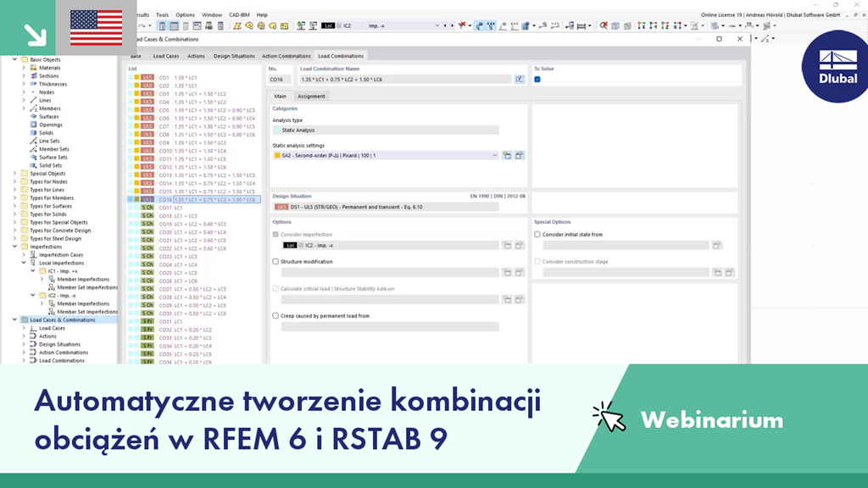
Task: Expand Design Situations tree node
Action: point(24,344)
